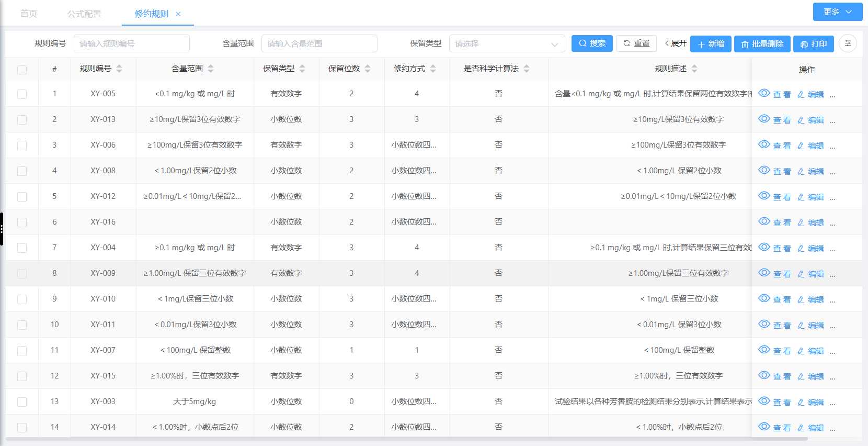Check the row checkbox for XY-012
Image resolution: width=868 pixels, height=446 pixels.
22,197
